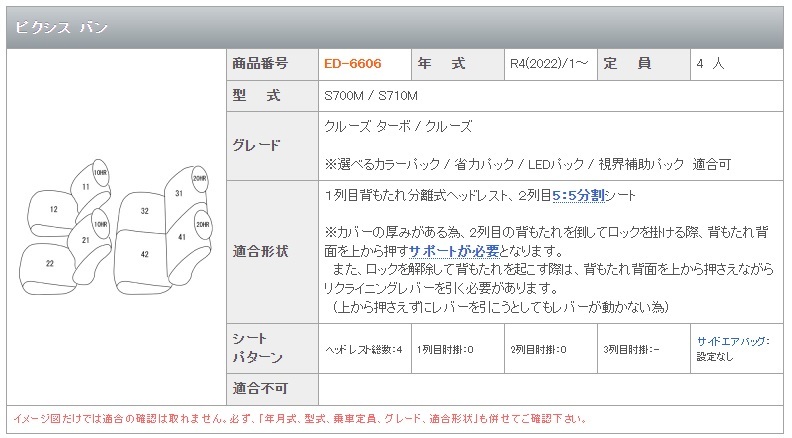This screenshot has height=438, width=792.
Task: Click the クルーズ ターボ / クルーズ grade text
Action: (x=398, y=126)
